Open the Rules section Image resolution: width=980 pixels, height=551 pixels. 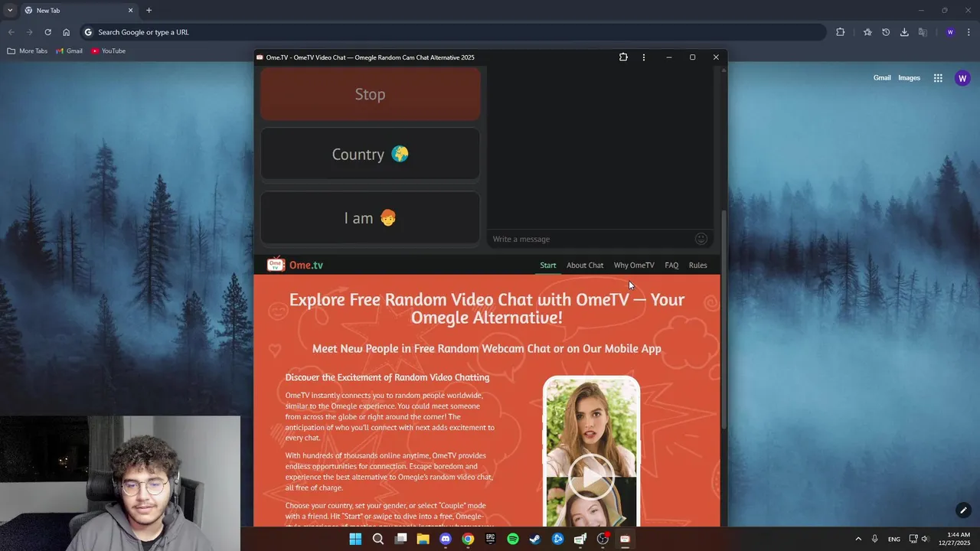(x=697, y=266)
